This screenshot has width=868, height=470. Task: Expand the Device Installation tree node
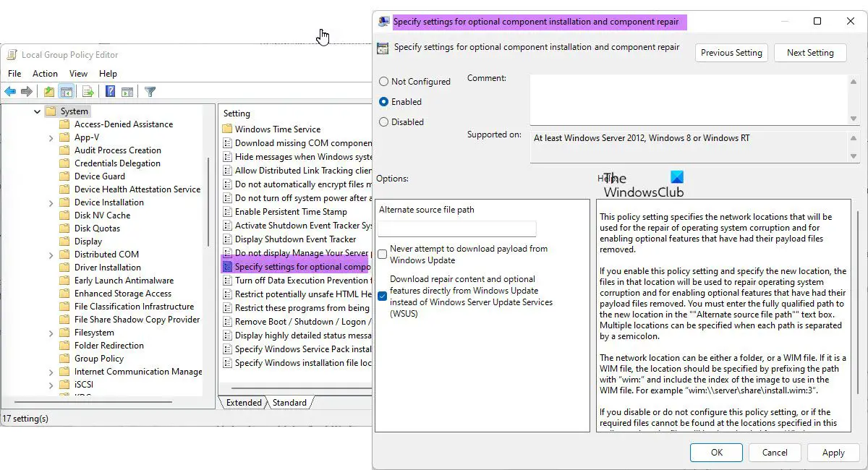[x=51, y=202]
